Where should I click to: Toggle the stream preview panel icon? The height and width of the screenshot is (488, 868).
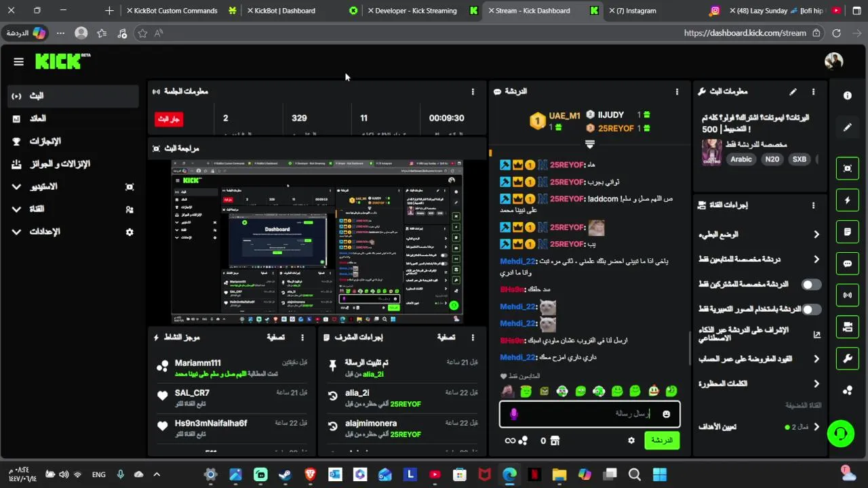(848, 168)
